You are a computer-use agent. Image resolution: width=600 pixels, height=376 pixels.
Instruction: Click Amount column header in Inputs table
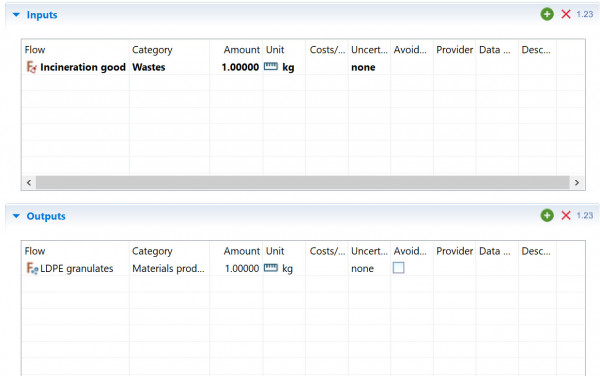(x=242, y=50)
